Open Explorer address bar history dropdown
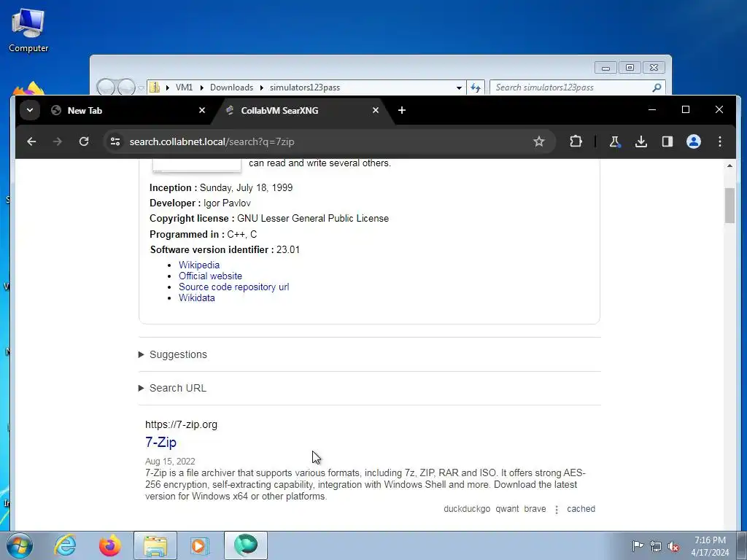Image resolution: width=747 pixels, height=560 pixels. (459, 87)
